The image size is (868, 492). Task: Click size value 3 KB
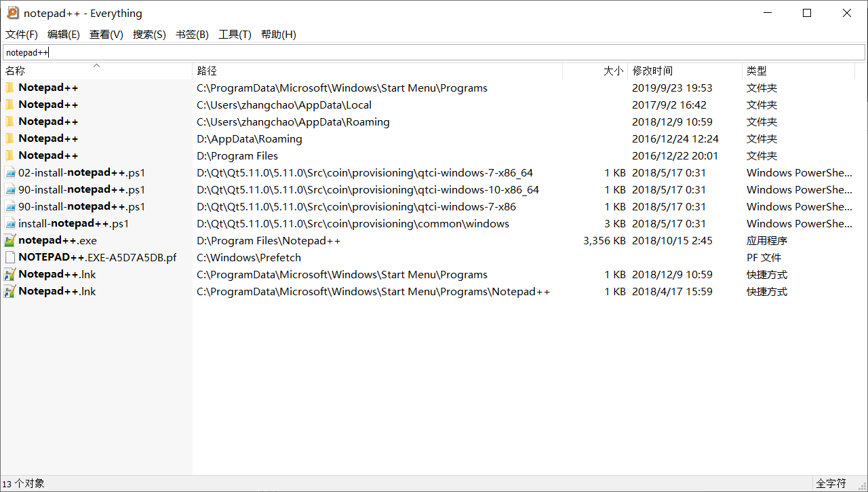click(615, 223)
